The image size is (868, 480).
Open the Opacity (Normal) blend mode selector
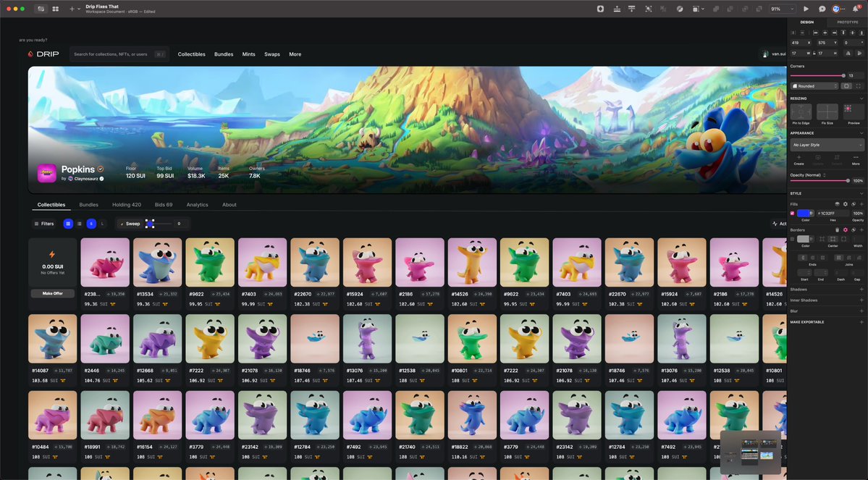[x=808, y=175]
